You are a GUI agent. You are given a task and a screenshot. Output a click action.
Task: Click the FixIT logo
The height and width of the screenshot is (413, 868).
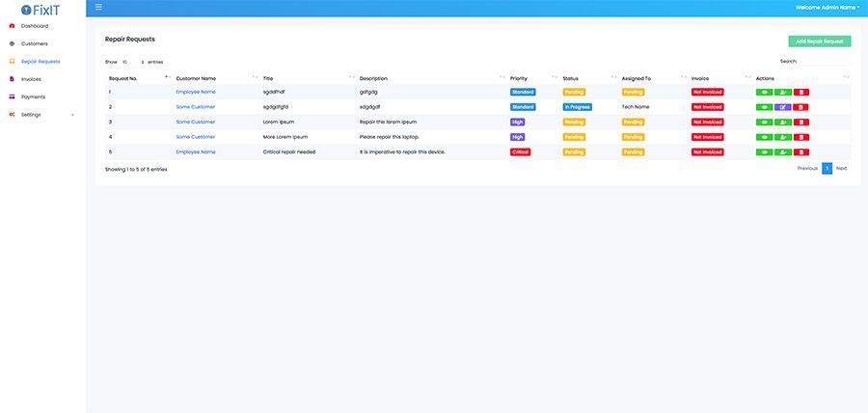pos(40,10)
